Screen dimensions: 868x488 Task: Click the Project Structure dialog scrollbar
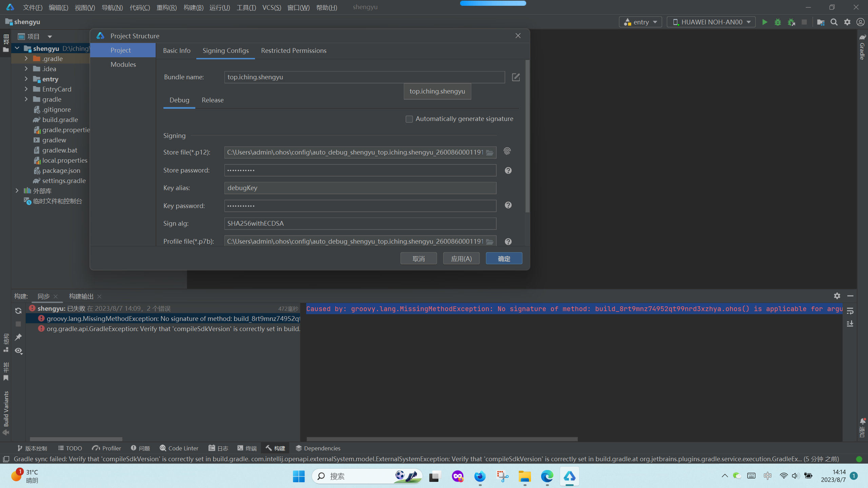click(527, 136)
